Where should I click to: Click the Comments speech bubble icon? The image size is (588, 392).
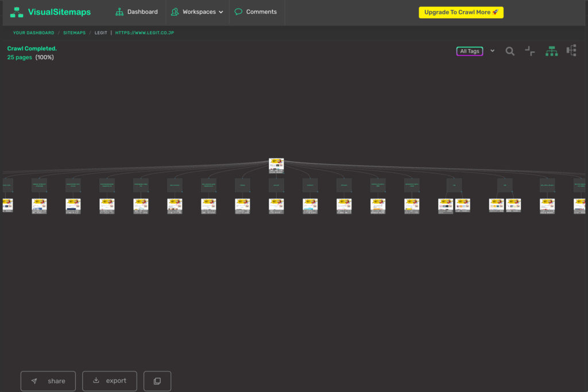[238, 12]
